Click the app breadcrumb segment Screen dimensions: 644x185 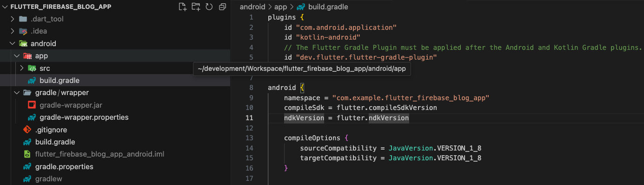pyautogui.click(x=280, y=7)
